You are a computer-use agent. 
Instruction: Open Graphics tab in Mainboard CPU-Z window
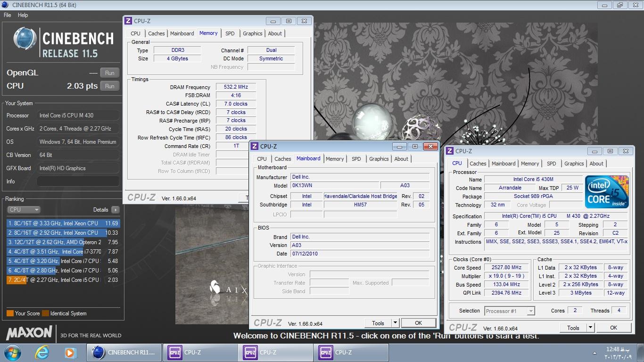coord(379,159)
